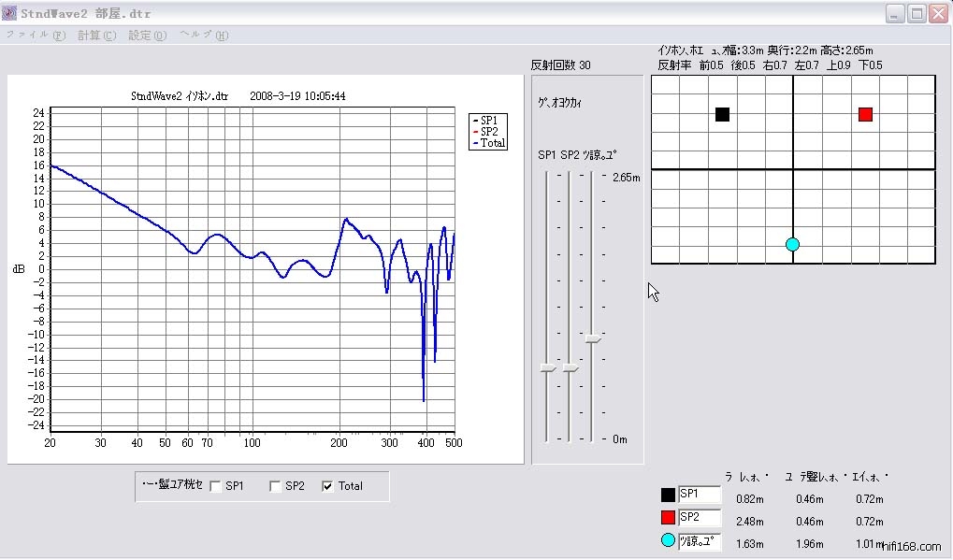
Task: Click the SP1/SP2/Total legend box on the graph
Action: pos(487,131)
